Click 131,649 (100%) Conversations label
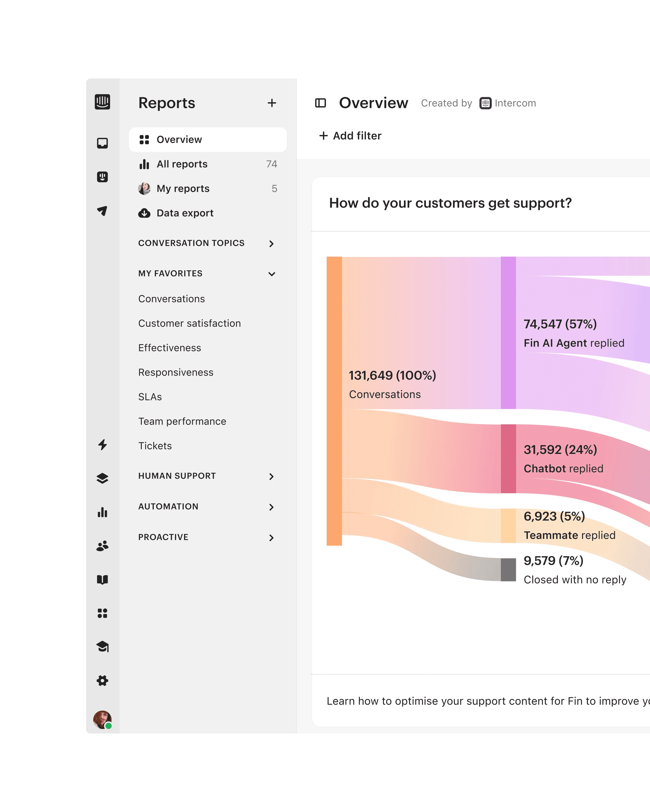 pos(392,384)
